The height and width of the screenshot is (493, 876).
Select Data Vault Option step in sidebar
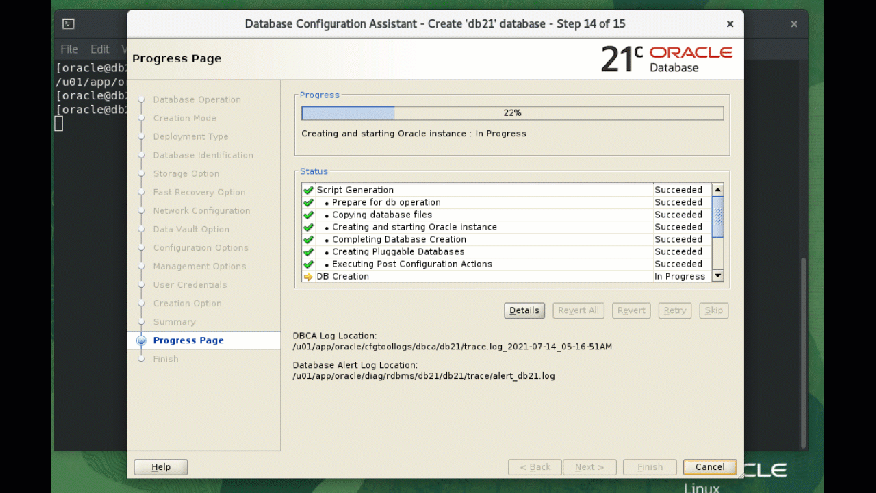tap(191, 229)
